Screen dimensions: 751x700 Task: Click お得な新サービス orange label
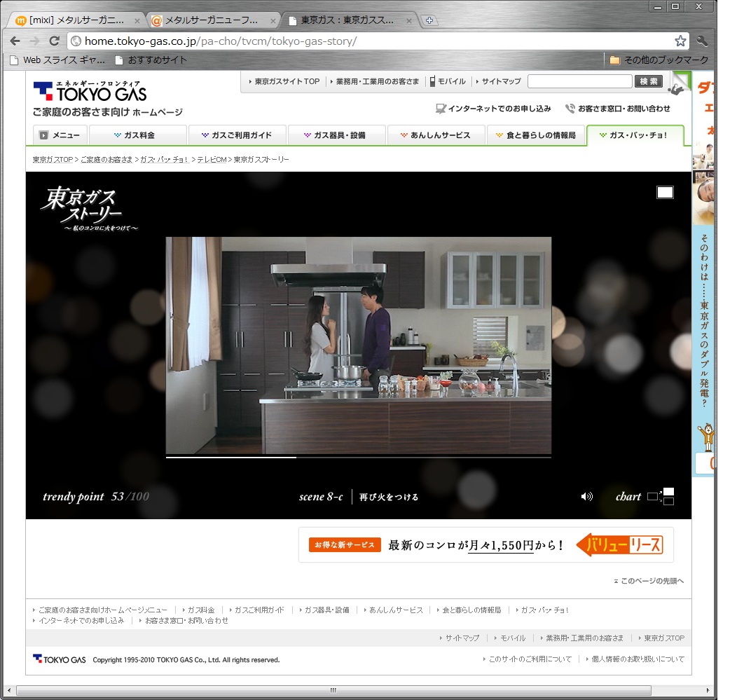pyautogui.click(x=345, y=544)
